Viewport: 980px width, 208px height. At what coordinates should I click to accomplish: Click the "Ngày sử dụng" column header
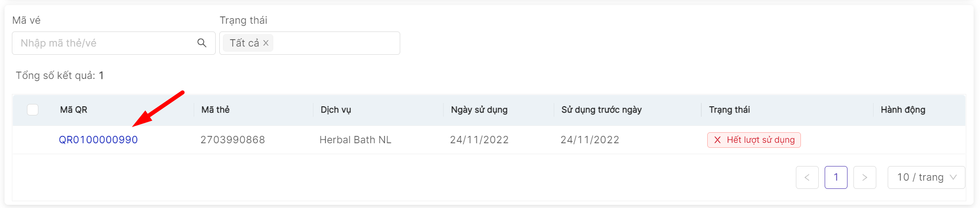479,110
